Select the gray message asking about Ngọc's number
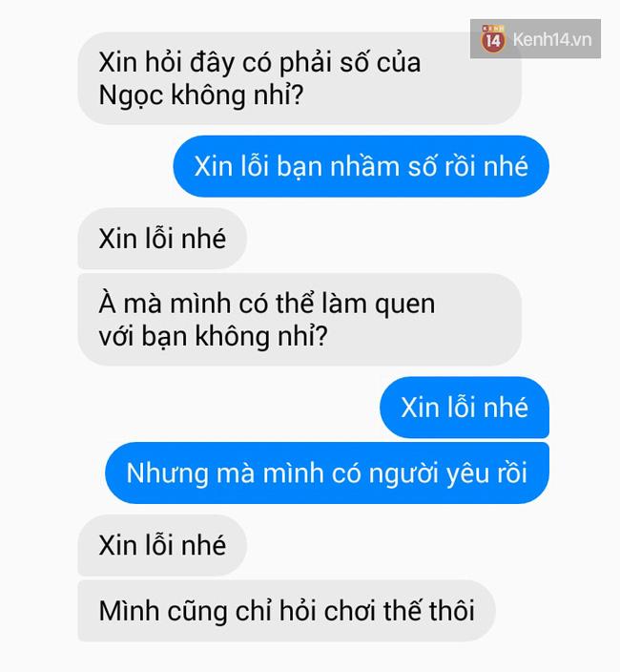 coord(300,78)
